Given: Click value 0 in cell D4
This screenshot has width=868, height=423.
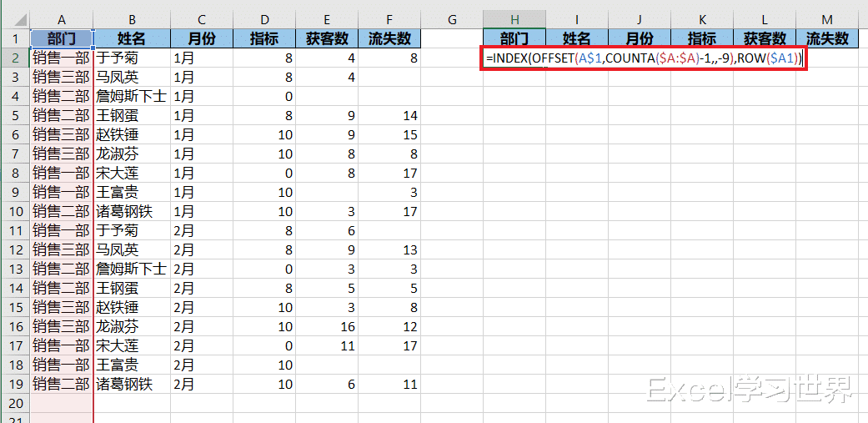Looking at the screenshot, I should [288, 96].
